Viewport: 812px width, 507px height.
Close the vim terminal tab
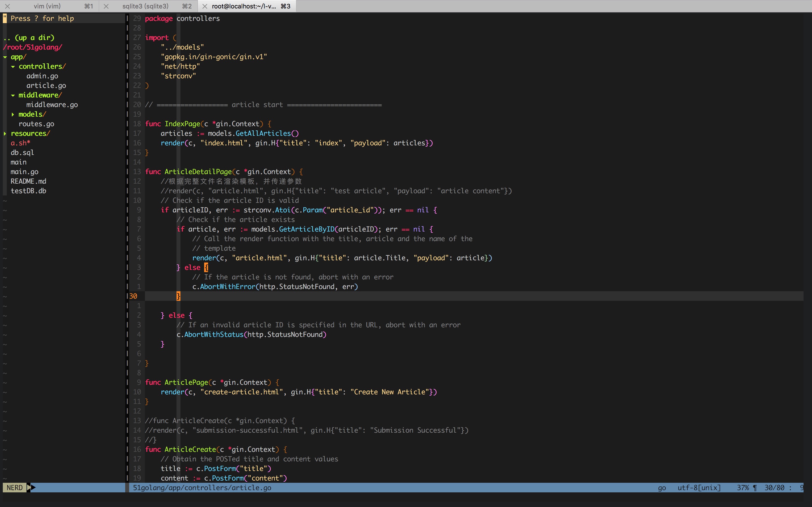coord(7,6)
